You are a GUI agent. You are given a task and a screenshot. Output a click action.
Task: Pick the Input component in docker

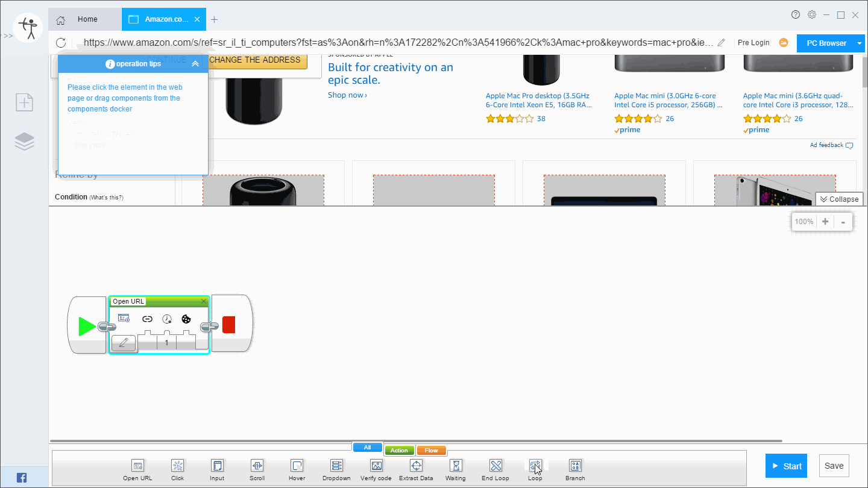(217, 466)
